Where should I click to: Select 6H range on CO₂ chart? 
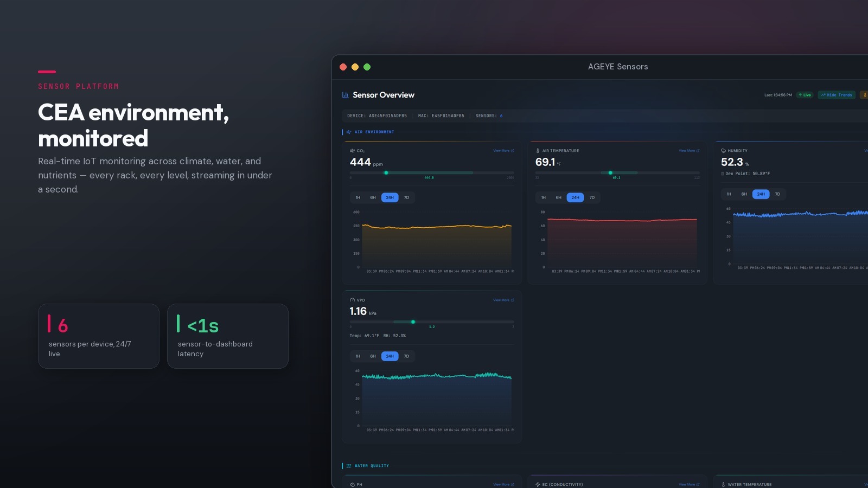(373, 197)
